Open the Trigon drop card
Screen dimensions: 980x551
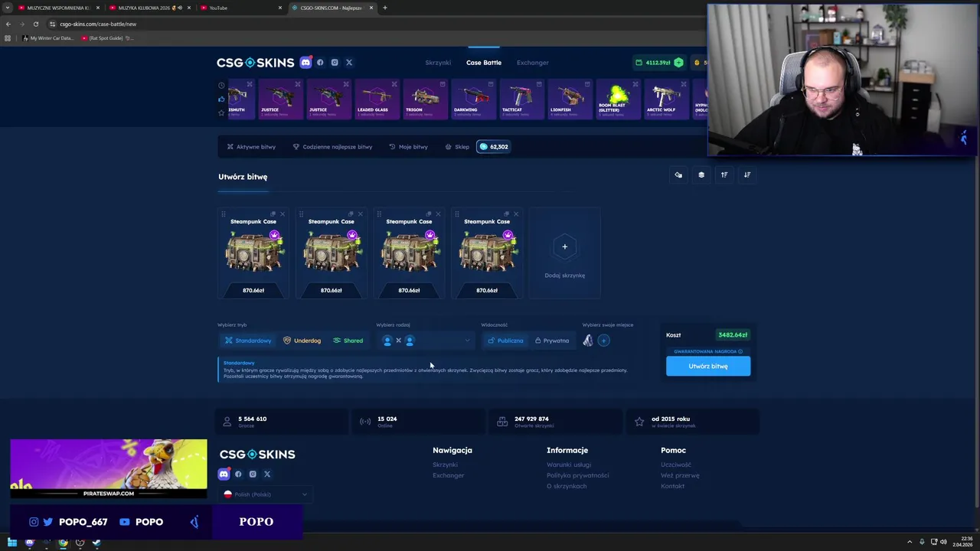[426, 99]
